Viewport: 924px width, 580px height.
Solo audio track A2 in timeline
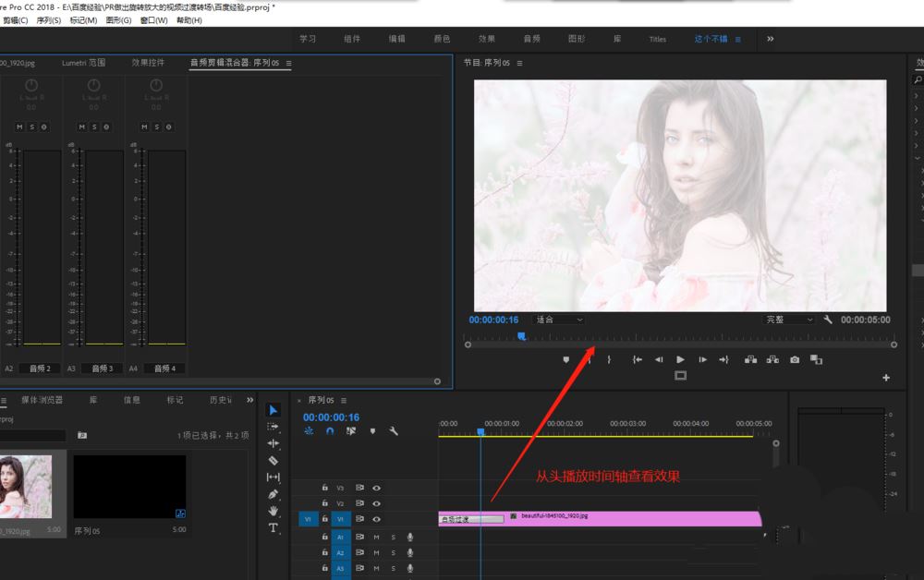[393, 553]
